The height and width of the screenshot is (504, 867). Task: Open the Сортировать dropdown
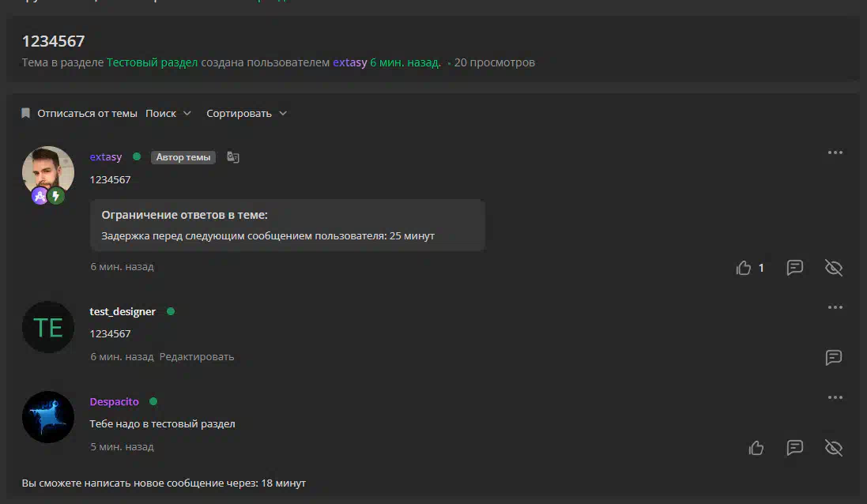[246, 114]
